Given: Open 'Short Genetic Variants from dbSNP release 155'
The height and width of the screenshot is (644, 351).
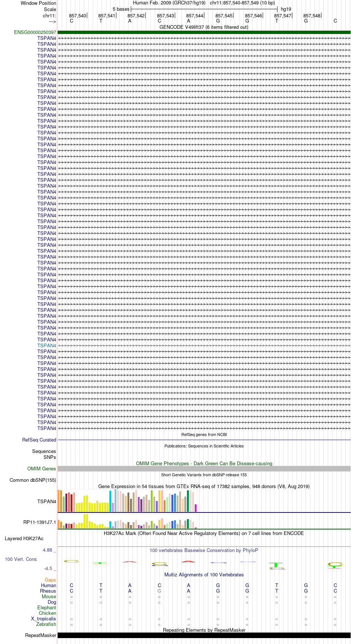Looking at the screenshot, I should point(204,475).
